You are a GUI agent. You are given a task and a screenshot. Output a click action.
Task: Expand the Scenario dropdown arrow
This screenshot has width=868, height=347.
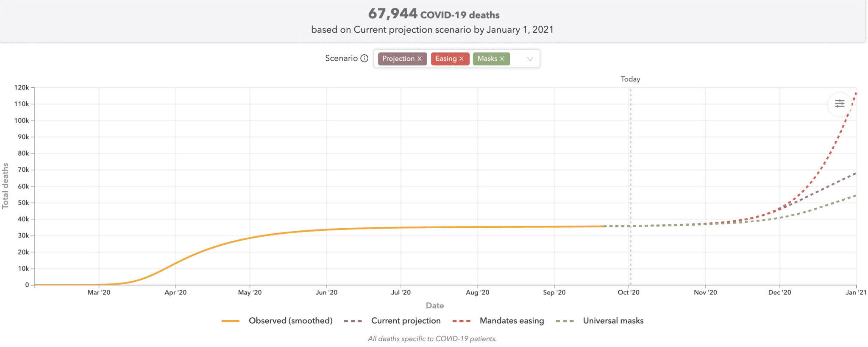[530, 59]
